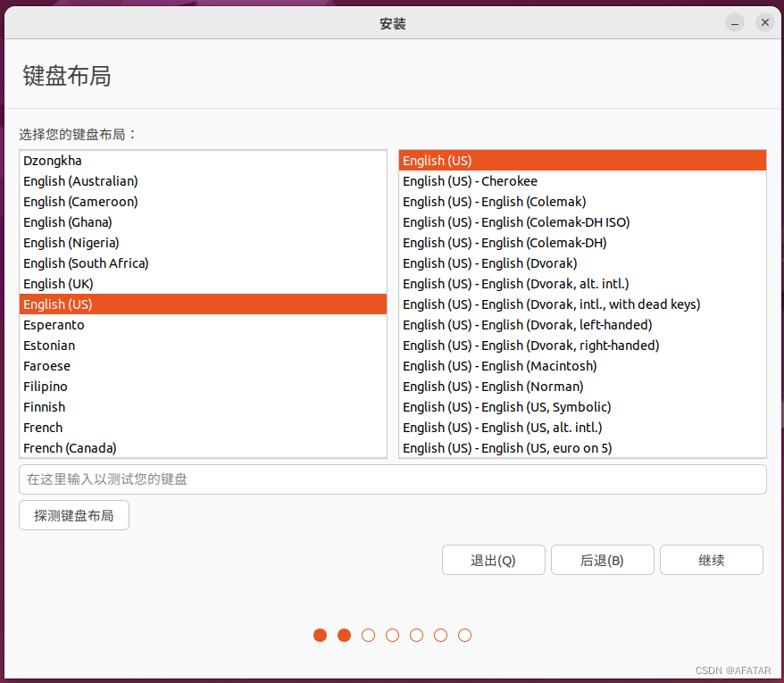Image resolution: width=784 pixels, height=683 pixels.
Task: Pick English (Ghana) layout
Action: tap(203, 222)
